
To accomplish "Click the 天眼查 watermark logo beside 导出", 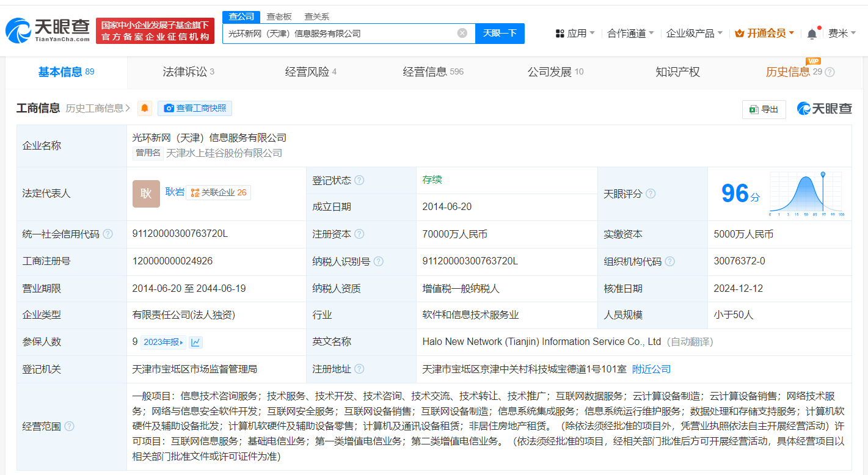I will (824, 109).
